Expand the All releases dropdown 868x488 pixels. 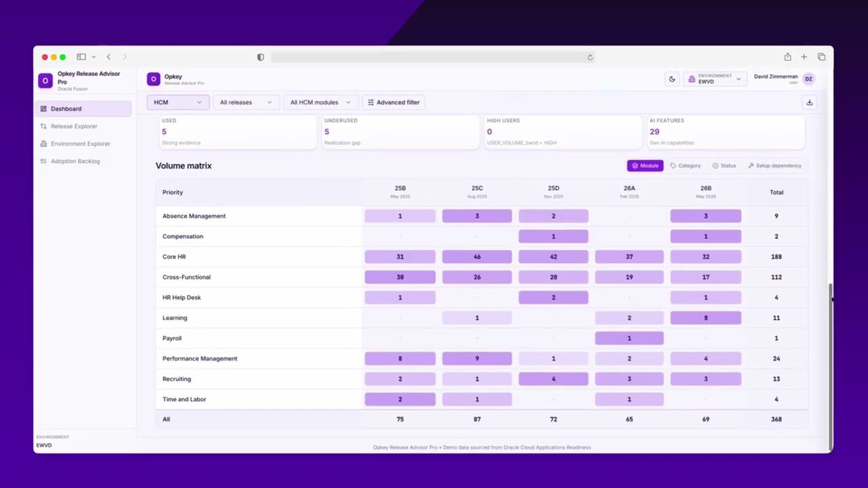pos(245,102)
